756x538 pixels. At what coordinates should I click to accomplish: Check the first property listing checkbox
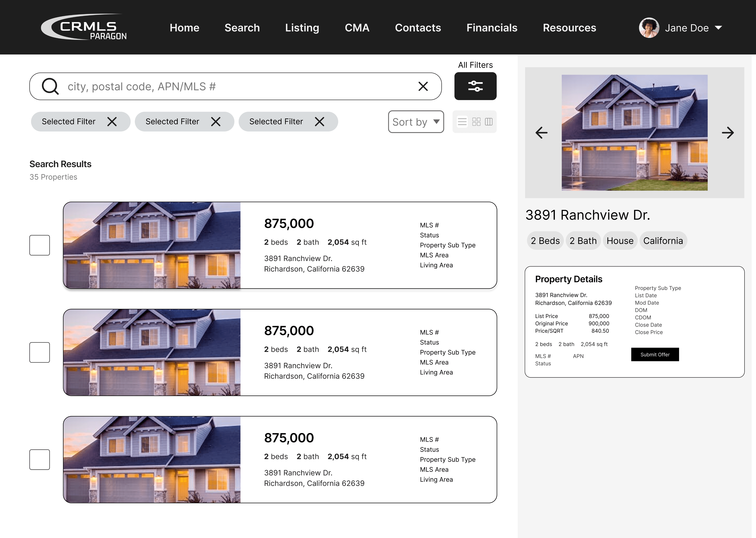pyautogui.click(x=39, y=245)
